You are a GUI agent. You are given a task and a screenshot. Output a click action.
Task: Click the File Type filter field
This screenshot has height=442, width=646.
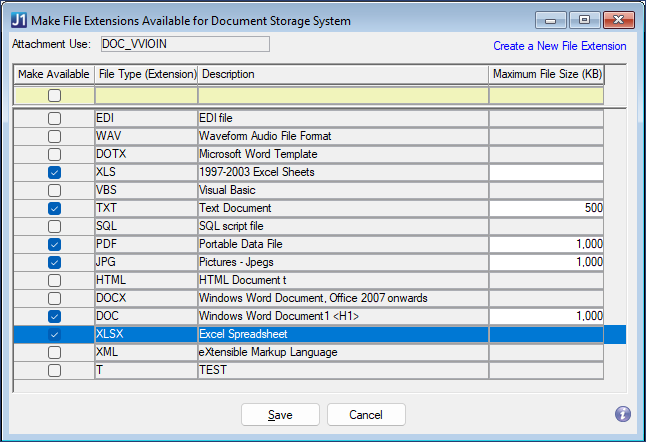146,96
